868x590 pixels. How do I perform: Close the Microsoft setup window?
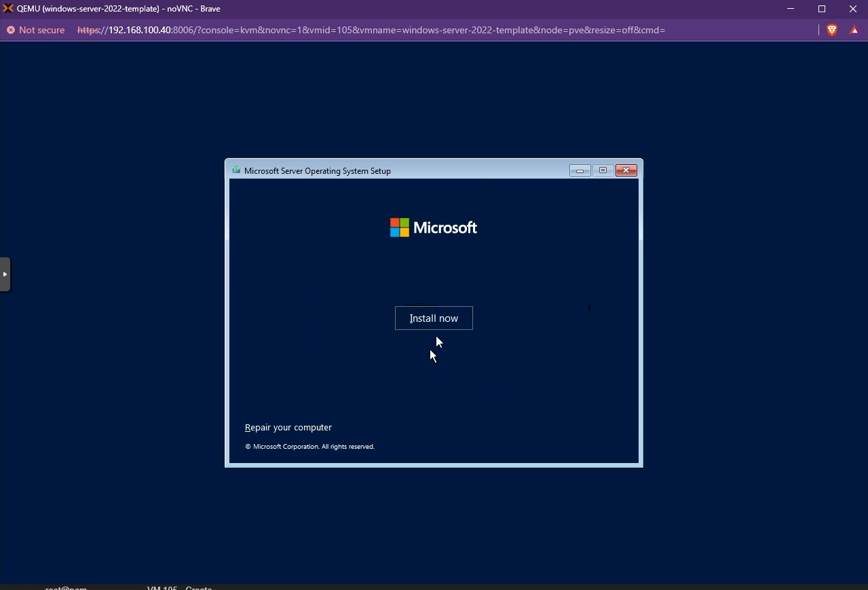tap(625, 170)
